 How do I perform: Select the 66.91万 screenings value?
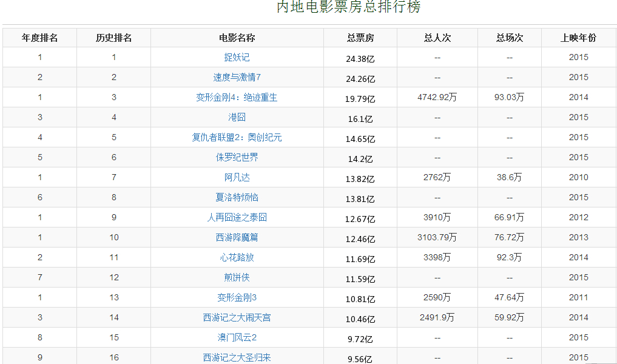click(510, 218)
